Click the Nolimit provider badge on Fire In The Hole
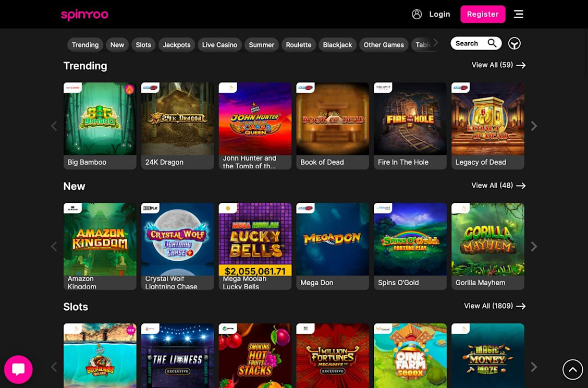Image resolution: width=588 pixels, height=388 pixels. click(383, 88)
